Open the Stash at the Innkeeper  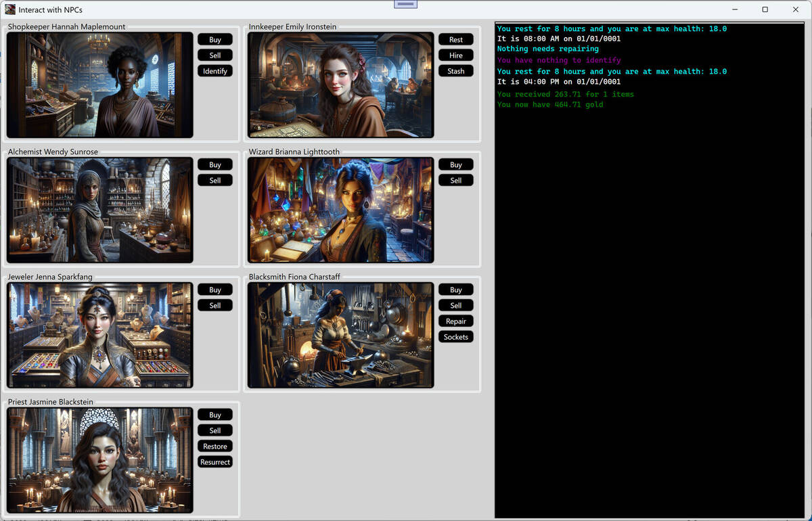click(x=456, y=71)
